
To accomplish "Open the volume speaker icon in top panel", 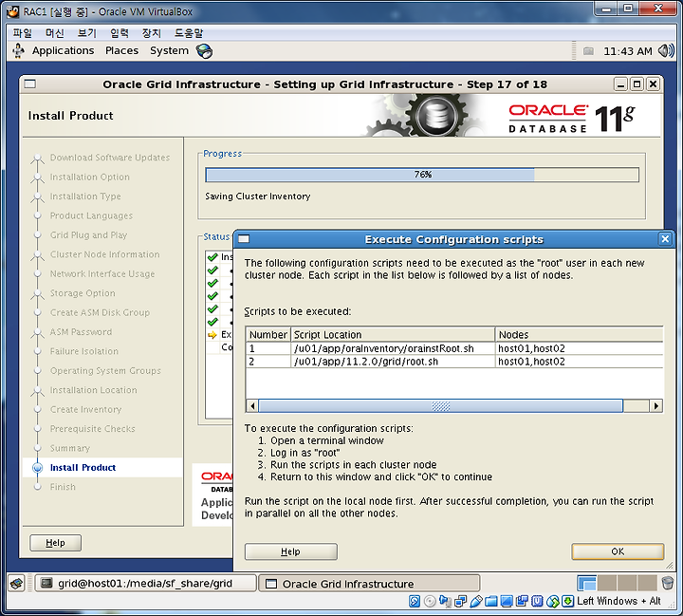I will (666, 51).
